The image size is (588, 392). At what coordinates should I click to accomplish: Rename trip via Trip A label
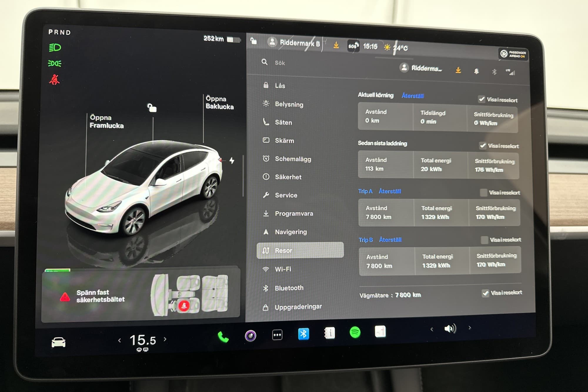click(x=365, y=191)
